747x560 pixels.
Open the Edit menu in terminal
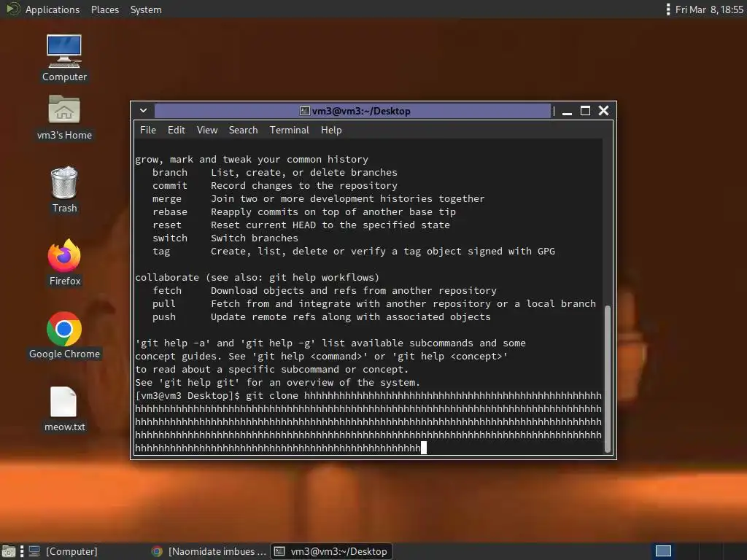tap(177, 130)
